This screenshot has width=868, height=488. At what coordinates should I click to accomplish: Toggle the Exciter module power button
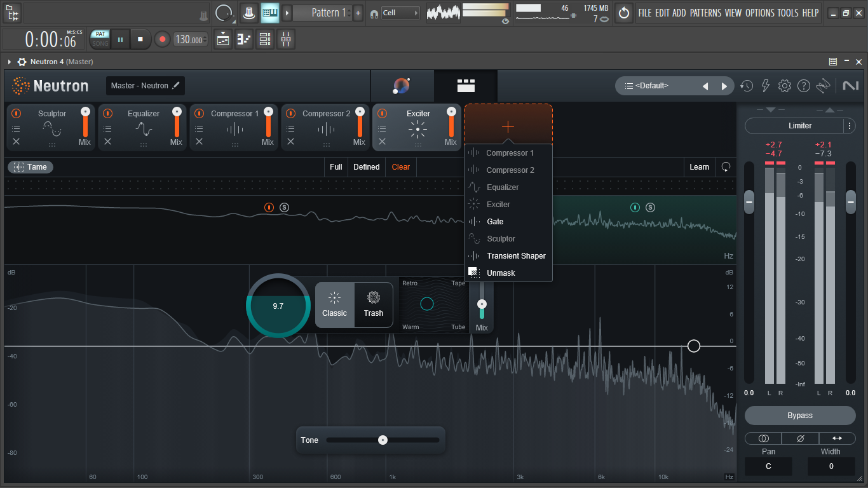(382, 113)
